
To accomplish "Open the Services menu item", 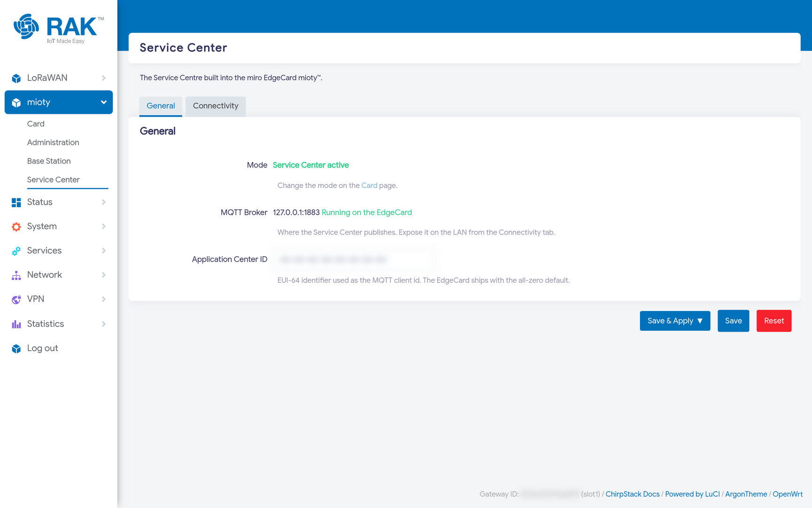I will pos(59,251).
